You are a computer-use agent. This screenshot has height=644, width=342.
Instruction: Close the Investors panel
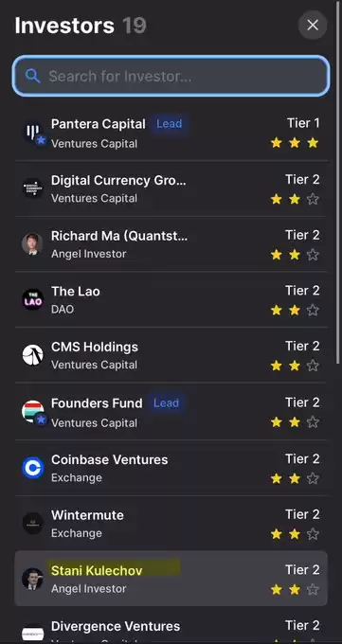(313, 25)
